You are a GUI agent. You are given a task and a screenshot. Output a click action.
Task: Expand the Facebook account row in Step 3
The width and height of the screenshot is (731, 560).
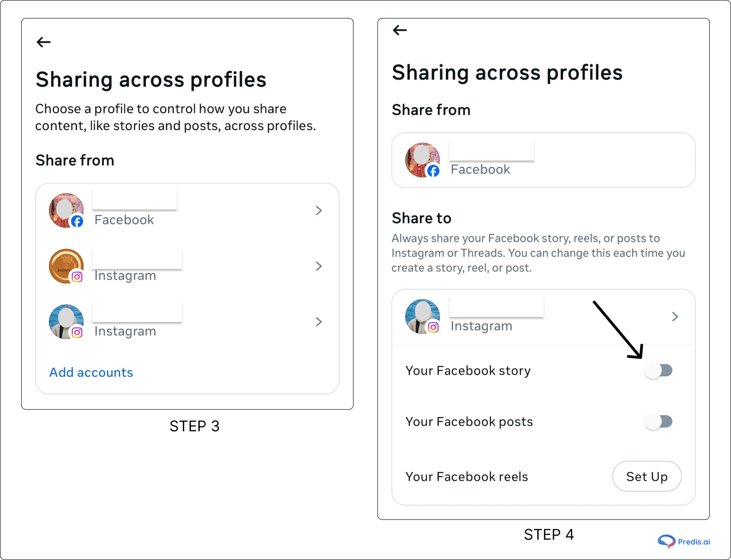pyautogui.click(x=318, y=211)
